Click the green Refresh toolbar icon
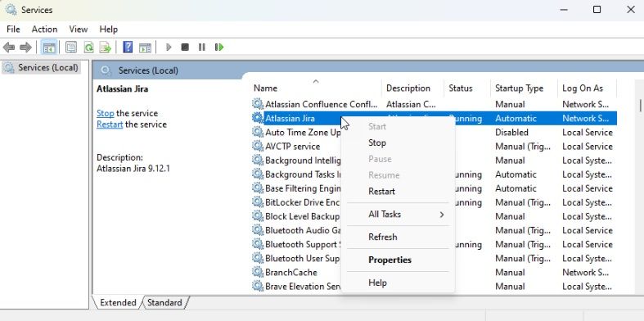The height and width of the screenshot is (321, 644). tap(88, 47)
